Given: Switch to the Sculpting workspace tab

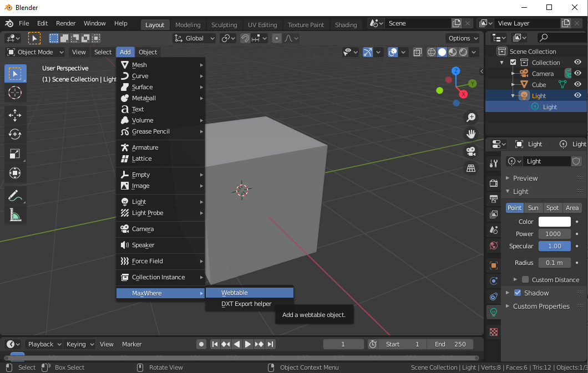Looking at the screenshot, I should tap(224, 25).
